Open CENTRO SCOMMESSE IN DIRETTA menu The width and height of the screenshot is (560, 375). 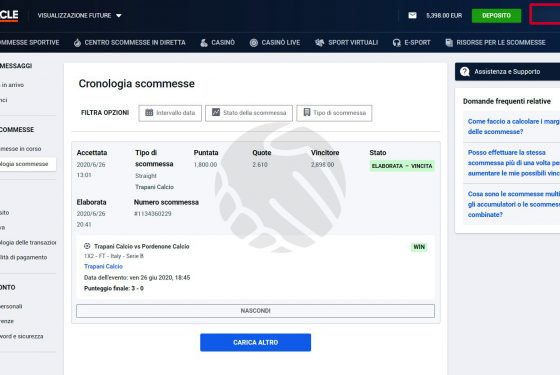click(135, 42)
